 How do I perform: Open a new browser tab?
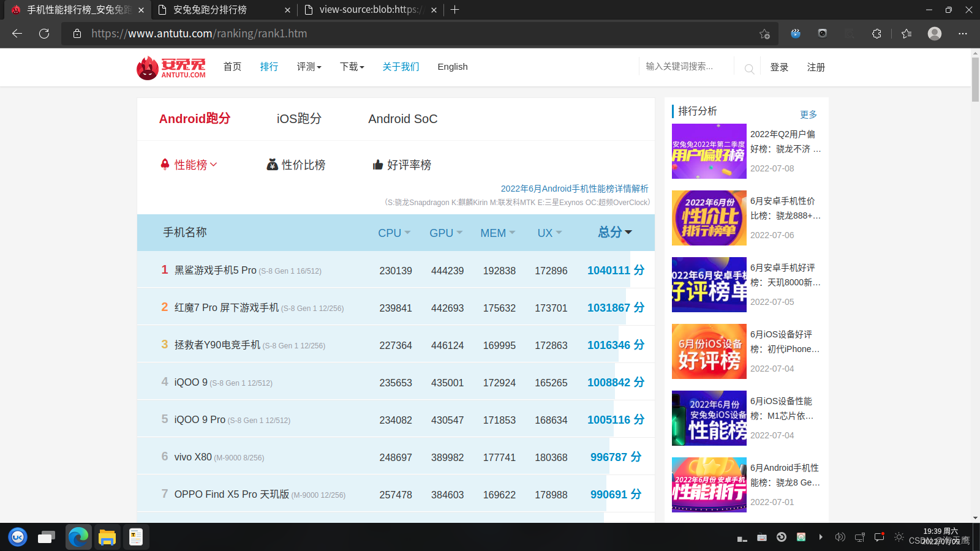click(454, 10)
